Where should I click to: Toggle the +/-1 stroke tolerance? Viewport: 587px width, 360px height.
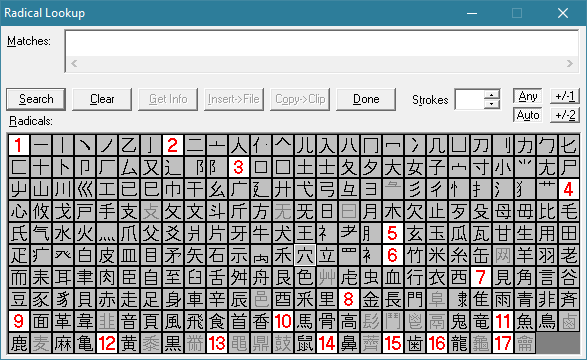point(565,96)
